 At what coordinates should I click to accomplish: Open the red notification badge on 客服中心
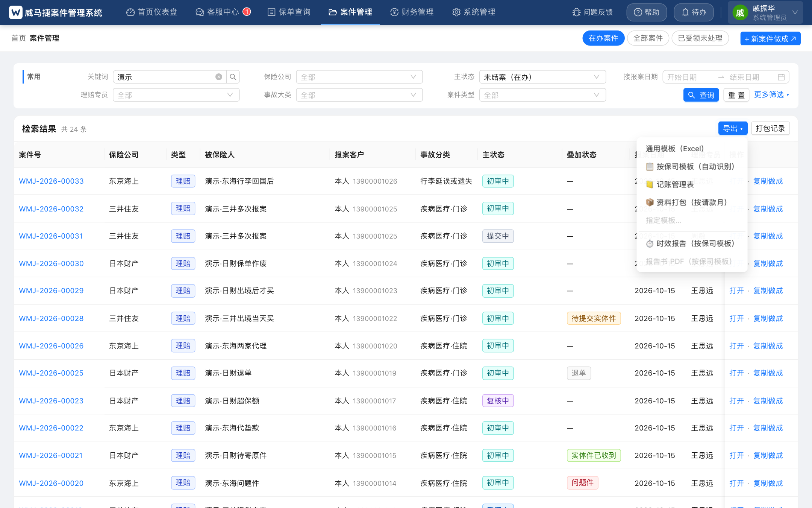[x=247, y=12]
